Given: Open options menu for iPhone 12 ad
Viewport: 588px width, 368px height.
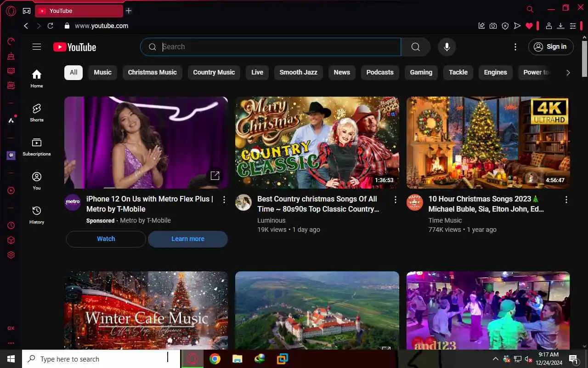Looking at the screenshot, I should [224, 200].
